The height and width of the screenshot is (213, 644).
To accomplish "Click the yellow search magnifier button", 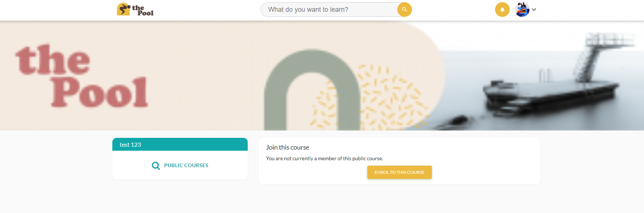I will [x=404, y=10].
